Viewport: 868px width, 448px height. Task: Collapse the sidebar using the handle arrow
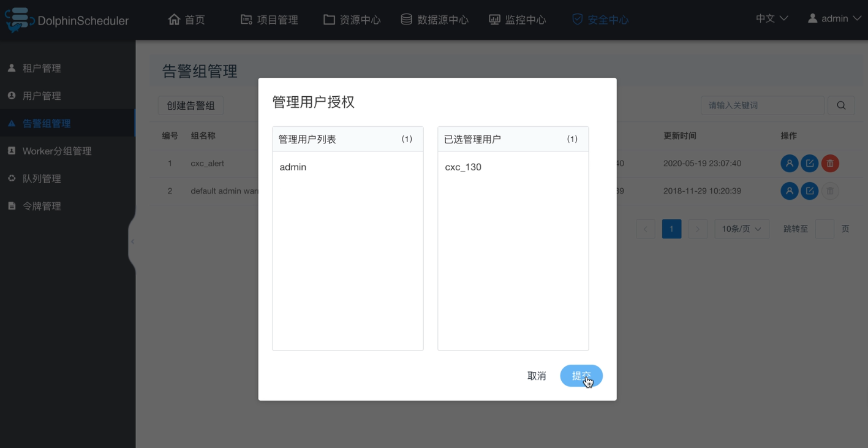point(132,241)
